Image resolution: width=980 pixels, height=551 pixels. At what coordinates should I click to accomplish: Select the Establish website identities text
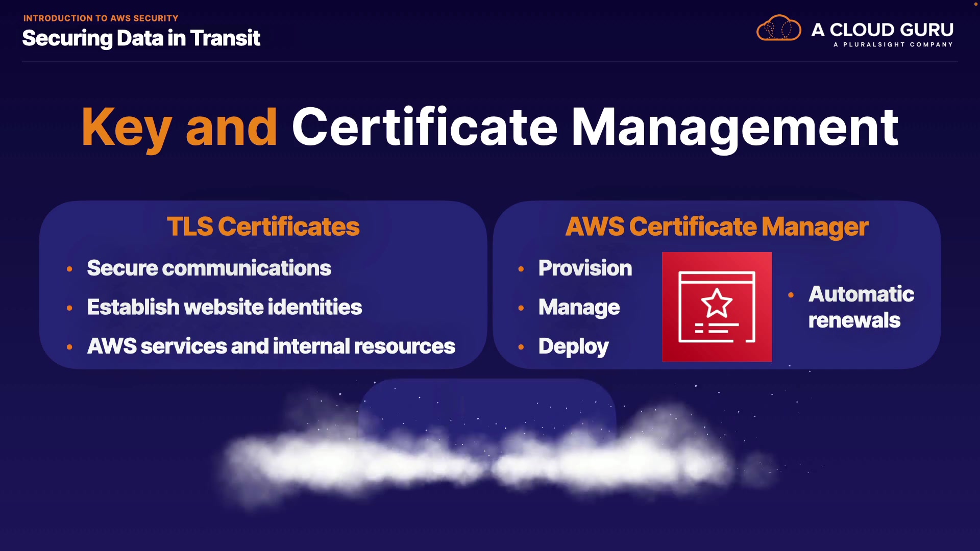point(224,307)
